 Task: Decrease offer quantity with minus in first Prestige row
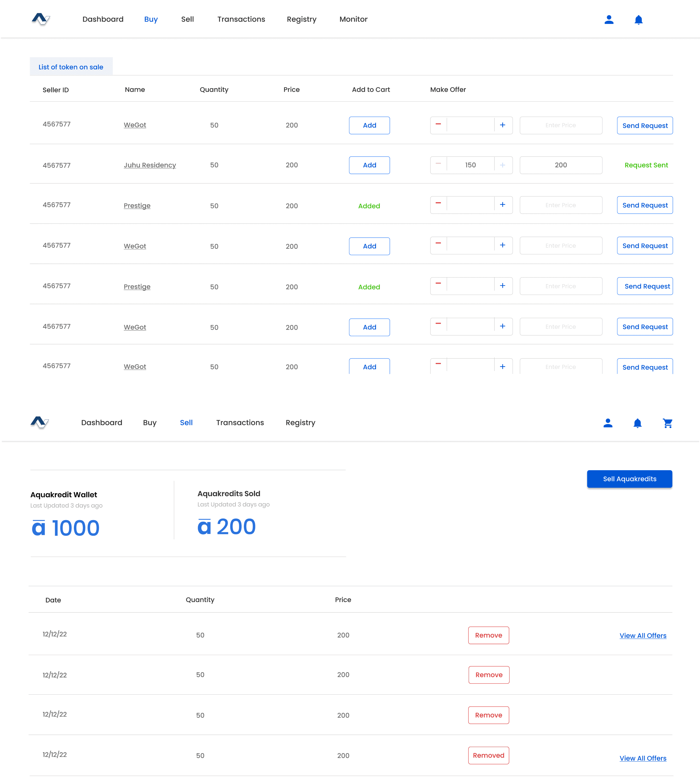(438, 204)
